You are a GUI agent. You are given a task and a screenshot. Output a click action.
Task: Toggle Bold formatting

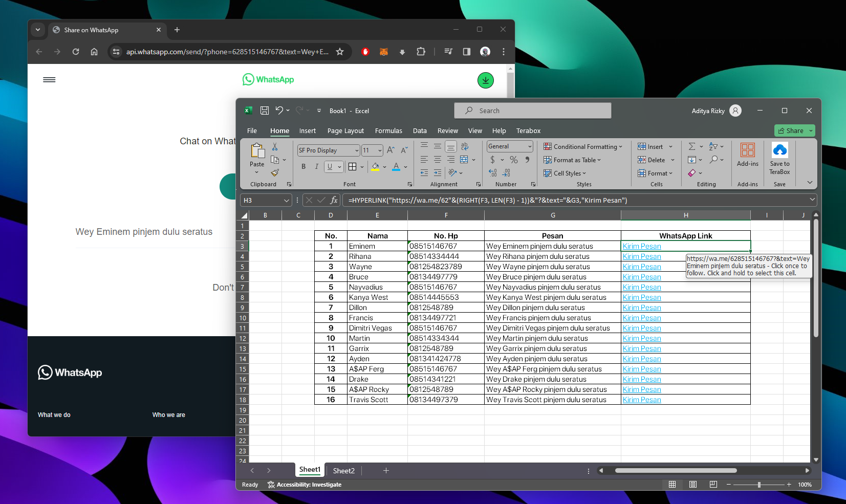click(x=303, y=167)
